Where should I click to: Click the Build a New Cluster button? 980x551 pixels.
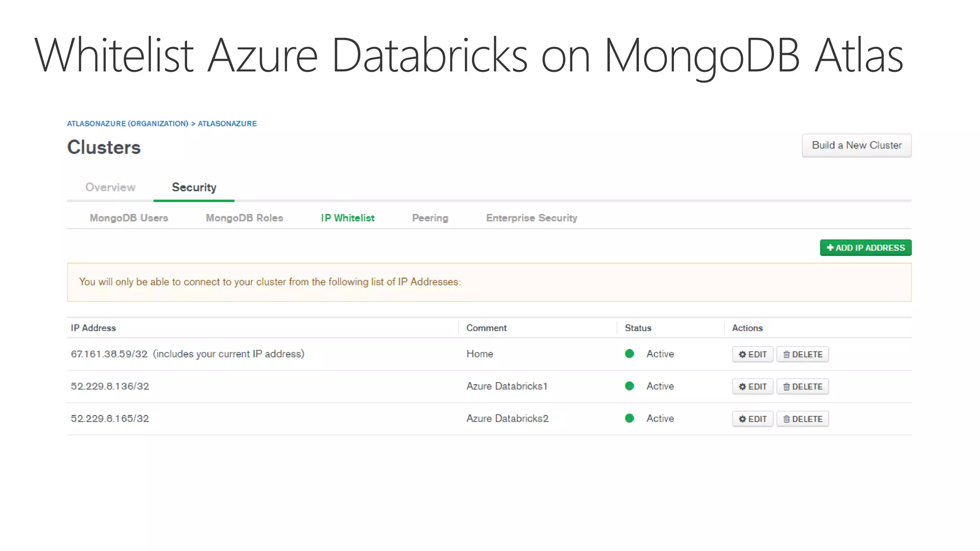click(856, 145)
